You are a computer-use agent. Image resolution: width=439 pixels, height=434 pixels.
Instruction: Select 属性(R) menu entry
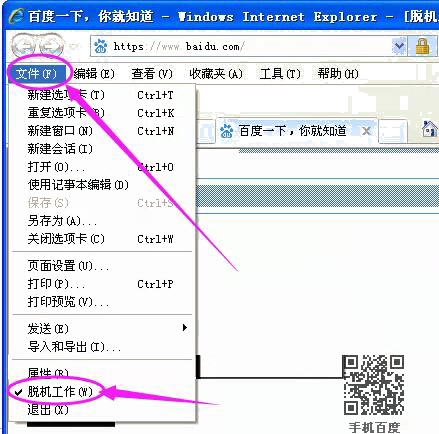pyautogui.click(x=102, y=373)
